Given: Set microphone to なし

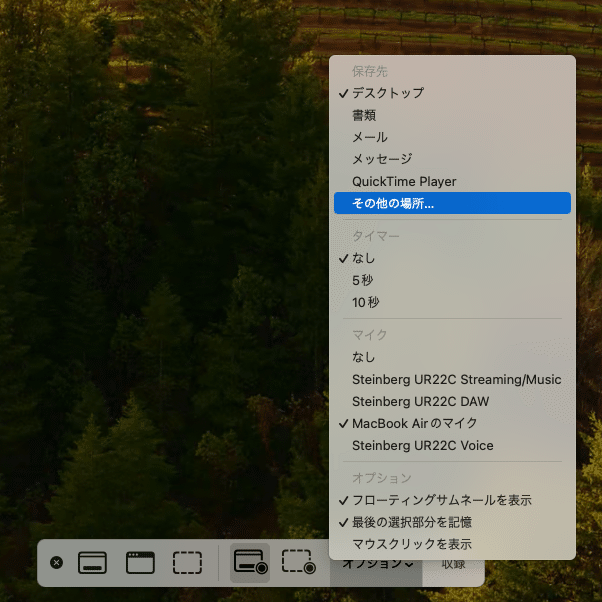Looking at the screenshot, I should pyautogui.click(x=452, y=357).
